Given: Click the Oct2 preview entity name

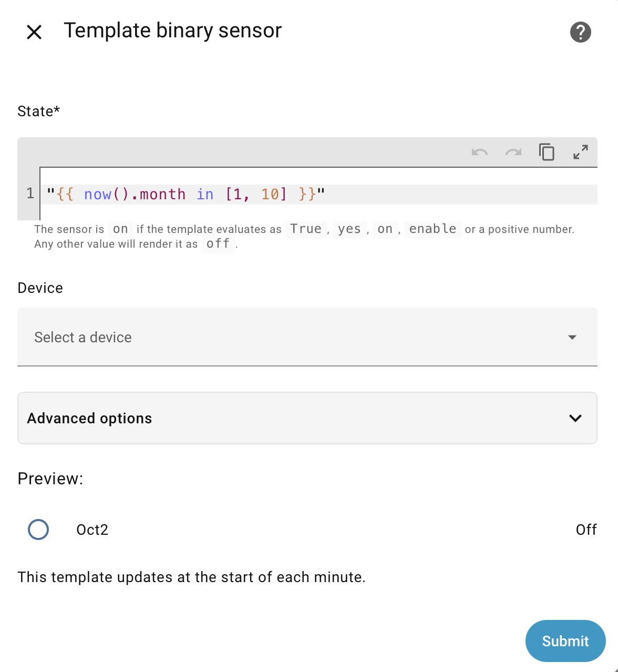Looking at the screenshot, I should tap(92, 530).
